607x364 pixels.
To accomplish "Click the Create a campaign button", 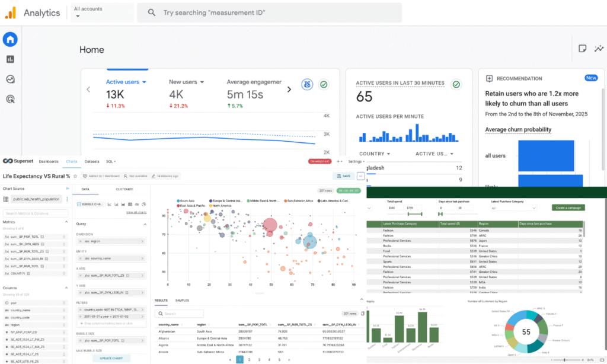I will tap(567, 207).
